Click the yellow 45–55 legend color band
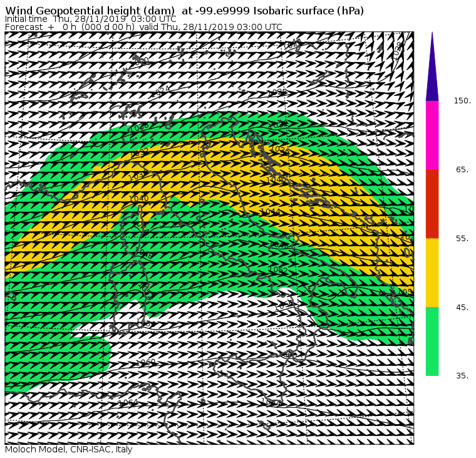 (x=432, y=273)
